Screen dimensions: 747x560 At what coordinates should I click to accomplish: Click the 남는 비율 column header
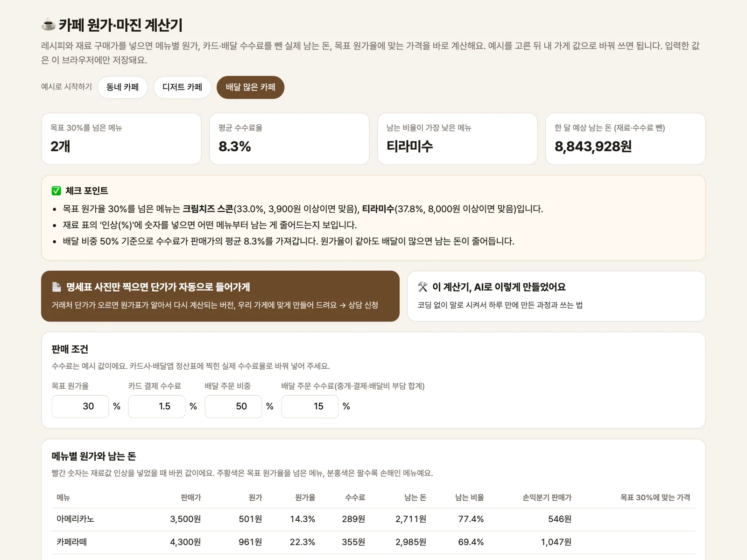click(470, 497)
